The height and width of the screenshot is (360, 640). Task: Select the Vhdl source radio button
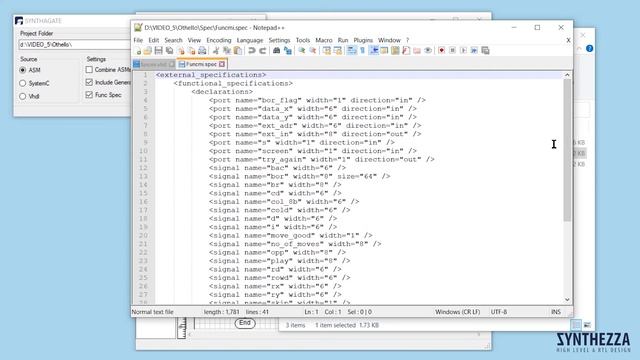(23, 96)
